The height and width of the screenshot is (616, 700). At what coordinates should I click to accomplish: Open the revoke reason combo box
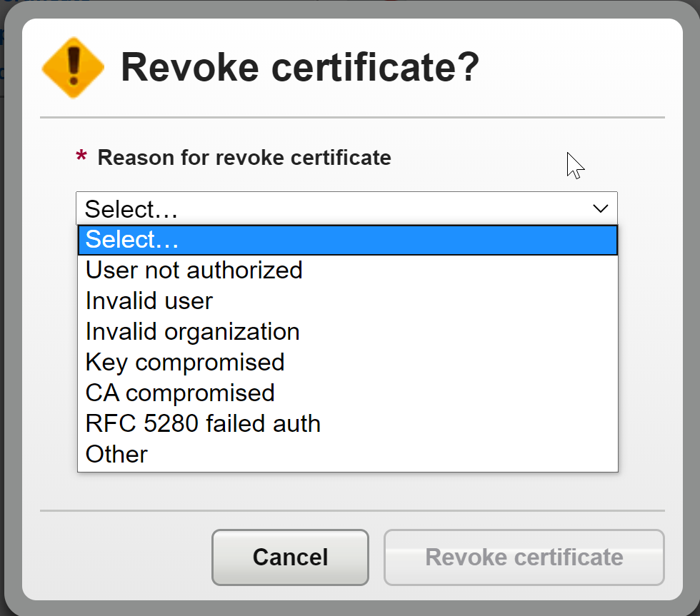pos(347,208)
